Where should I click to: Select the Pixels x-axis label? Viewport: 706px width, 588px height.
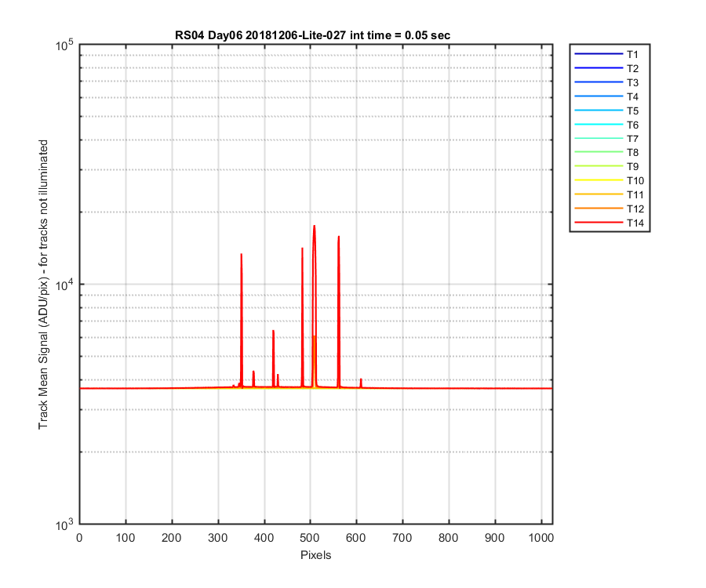(315, 555)
